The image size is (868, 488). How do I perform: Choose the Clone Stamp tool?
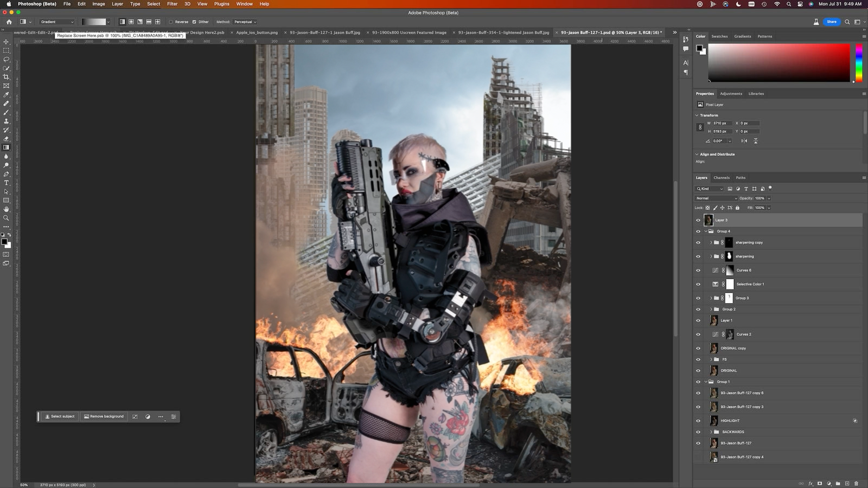(6, 121)
